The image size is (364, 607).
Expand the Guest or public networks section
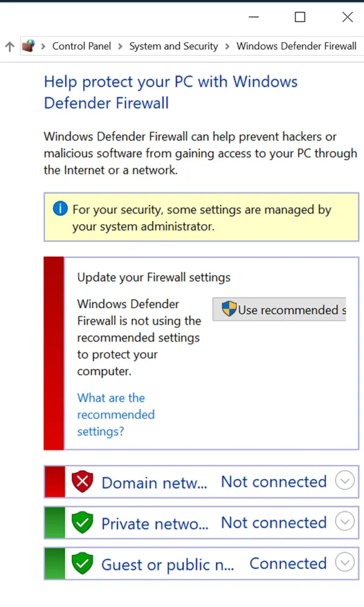[345, 563]
